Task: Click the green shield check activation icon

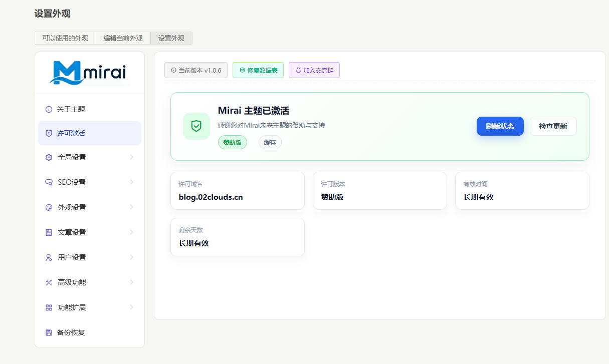Action: pos(196,126)
